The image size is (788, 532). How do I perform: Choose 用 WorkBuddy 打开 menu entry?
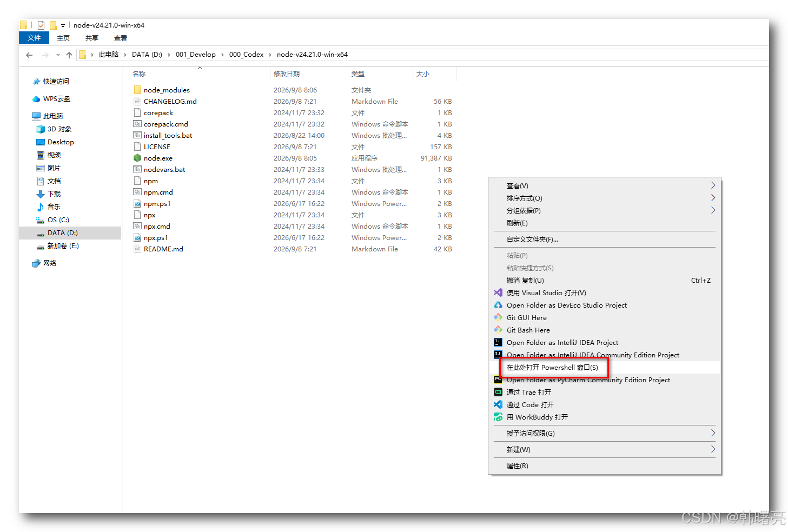tap(605, 417)
